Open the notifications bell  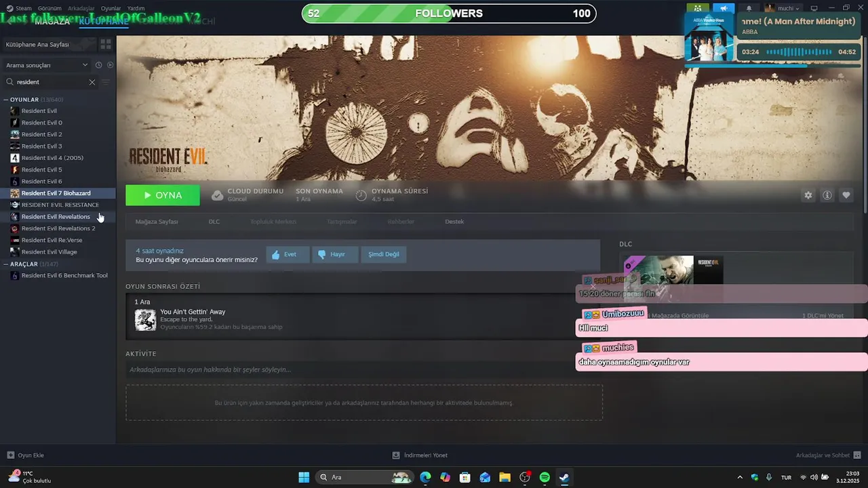(749, 8)
